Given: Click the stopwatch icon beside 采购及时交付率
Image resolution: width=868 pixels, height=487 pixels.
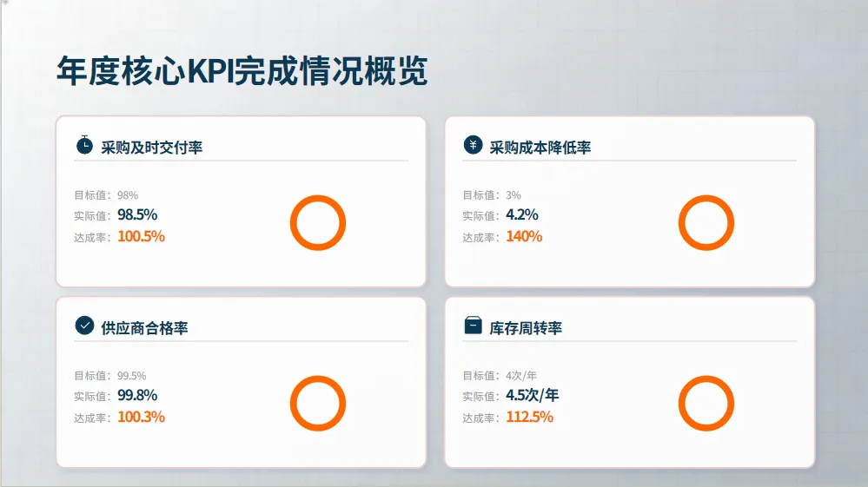Looking at the screenshot, I should pos(84,145).
